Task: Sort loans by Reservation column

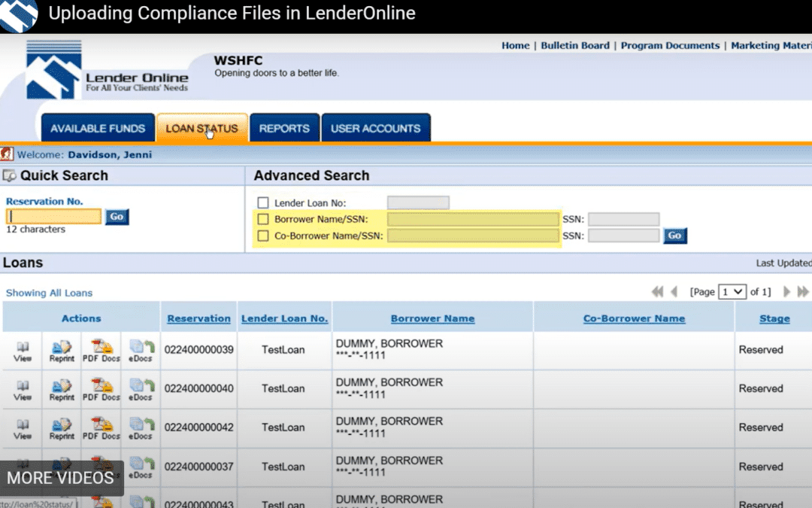Action: 198,319
